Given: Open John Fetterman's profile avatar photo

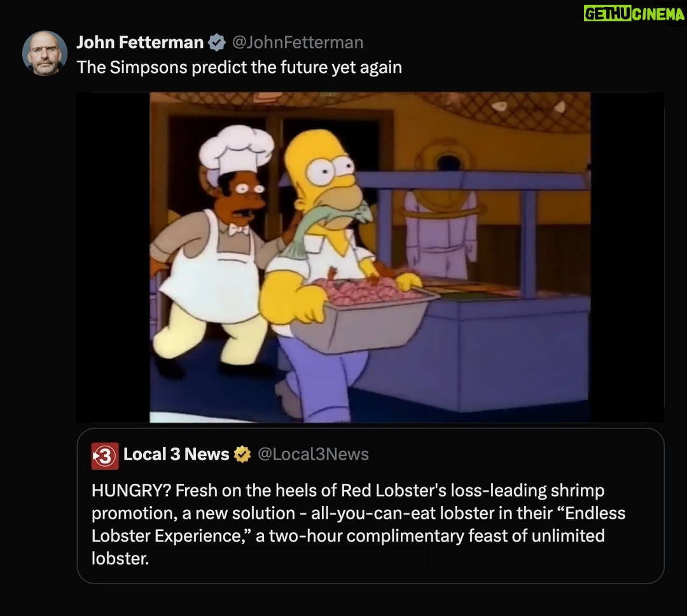Looking at the screenshot, I should pos(45,53).
